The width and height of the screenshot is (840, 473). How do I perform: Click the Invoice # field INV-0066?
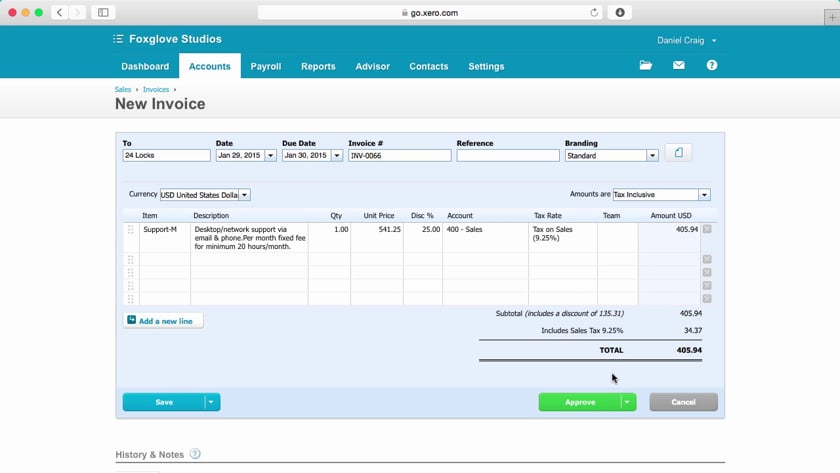[x=400, y=155]
